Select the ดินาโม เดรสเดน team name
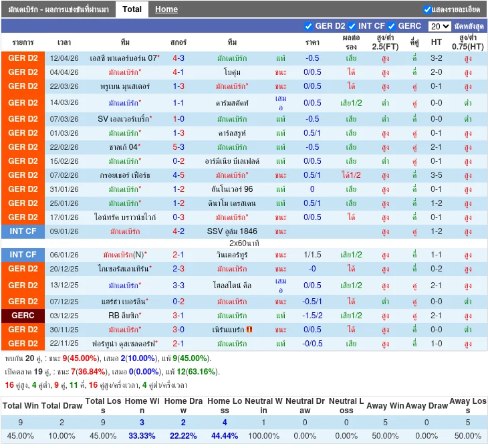This screenshot has width=488, height=448. coord(232,203)
